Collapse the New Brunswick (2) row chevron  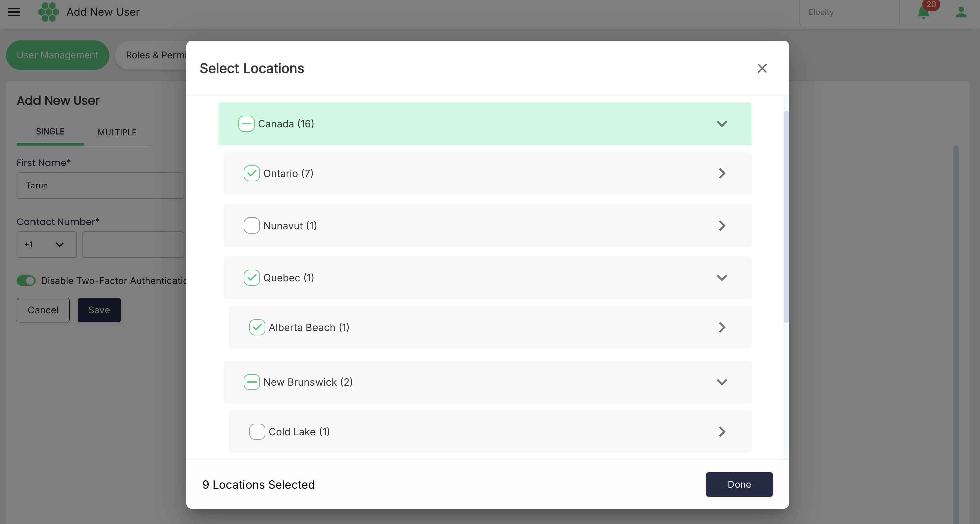722,382
